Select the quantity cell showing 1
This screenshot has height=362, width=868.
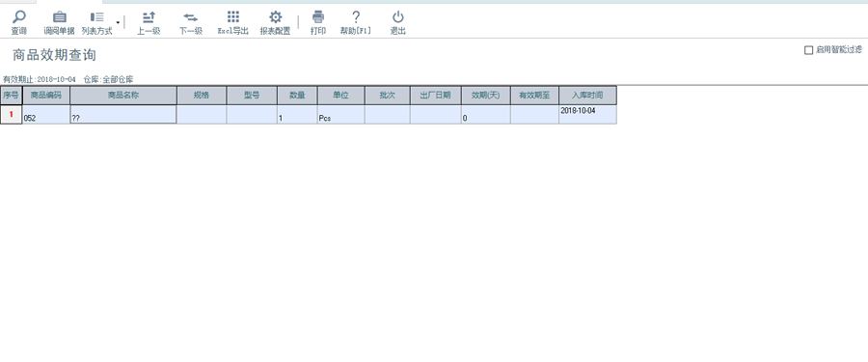click(x=297, y=115)
